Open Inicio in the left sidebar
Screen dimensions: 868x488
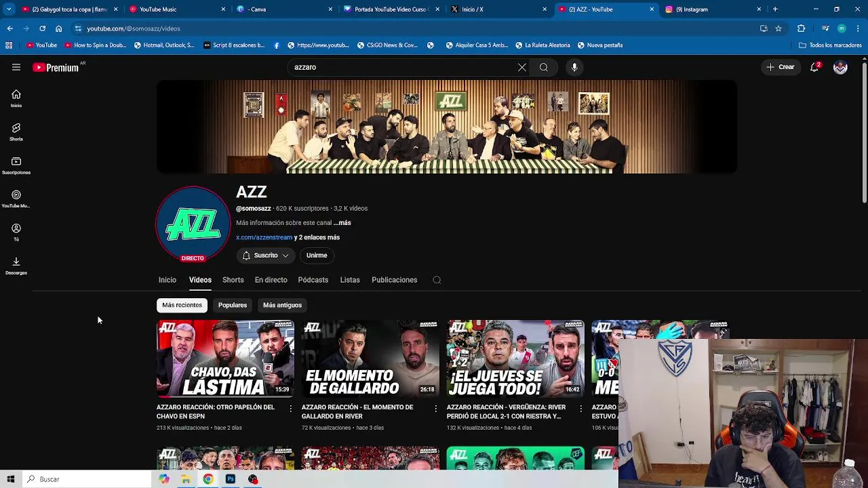pyautogui.click(x=16, y=98)
